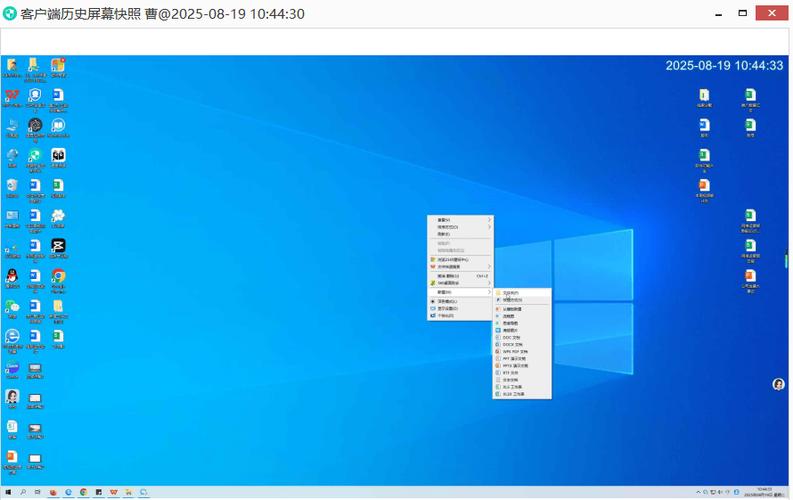The image size is (793, 500).
Task: Click the floating avatar at the right screen edge
Action: [778, 384]
